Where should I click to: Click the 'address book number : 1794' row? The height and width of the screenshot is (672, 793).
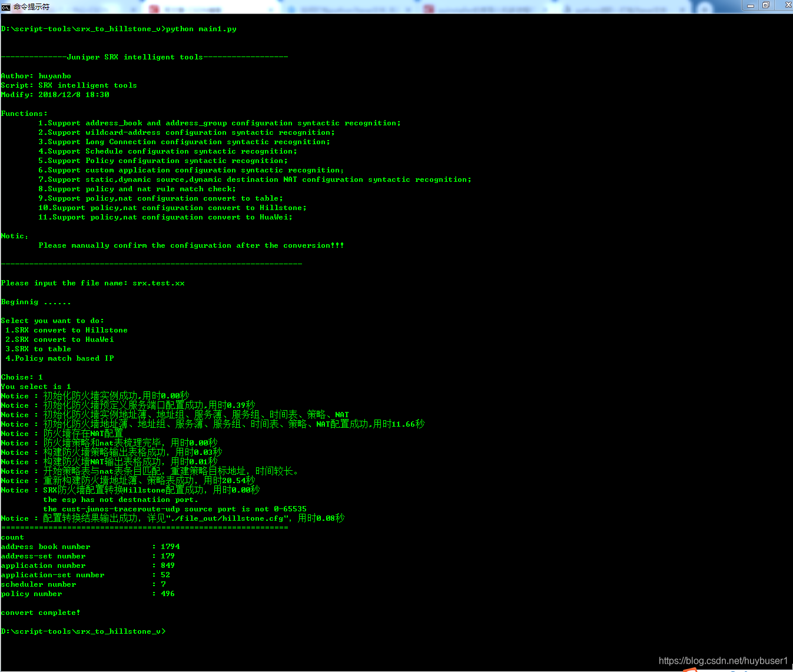91,547
